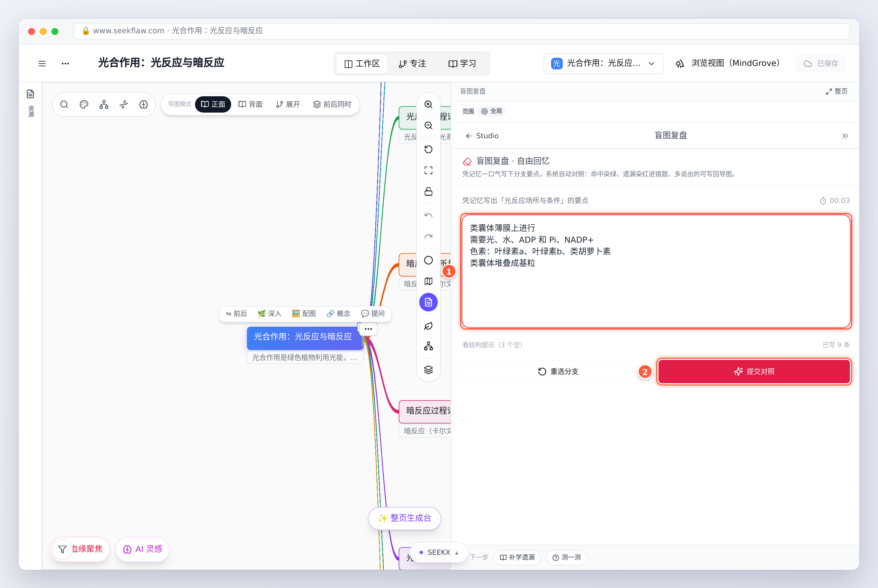
Task: Open node three-dot menu on central node
Action: pos(368,329)
